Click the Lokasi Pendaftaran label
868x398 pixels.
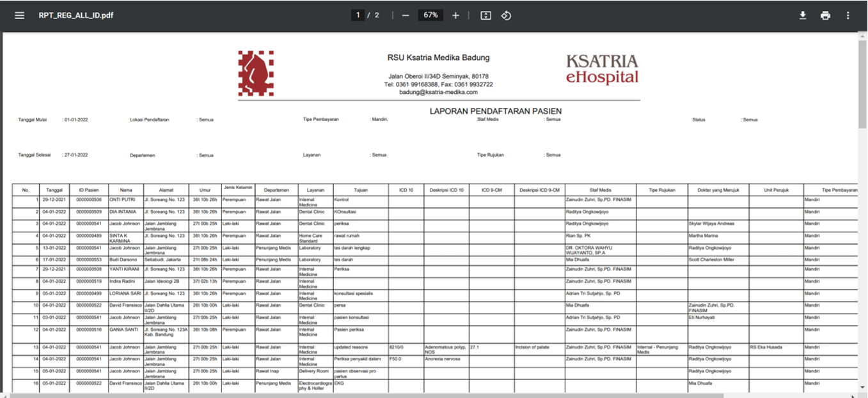click(x=149, y=119)
